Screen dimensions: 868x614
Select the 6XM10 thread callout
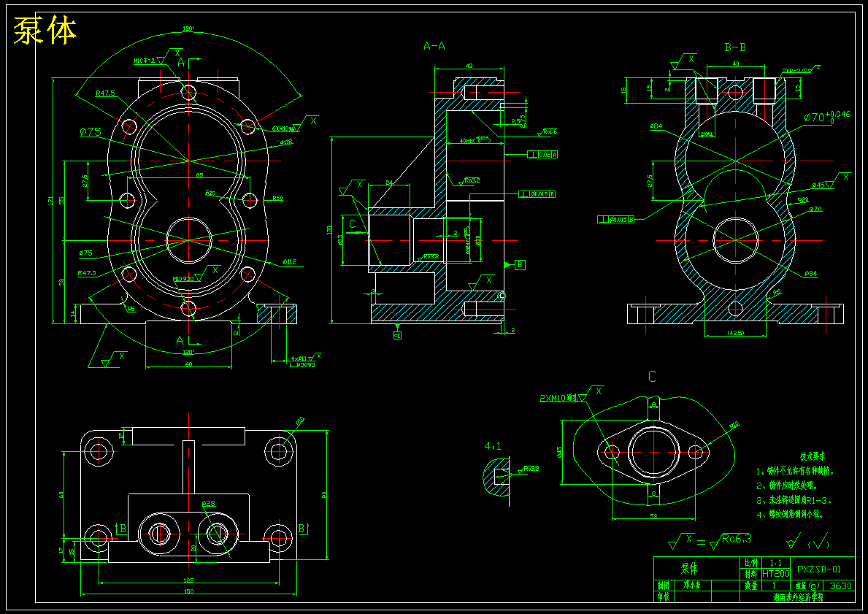(281, 128)
